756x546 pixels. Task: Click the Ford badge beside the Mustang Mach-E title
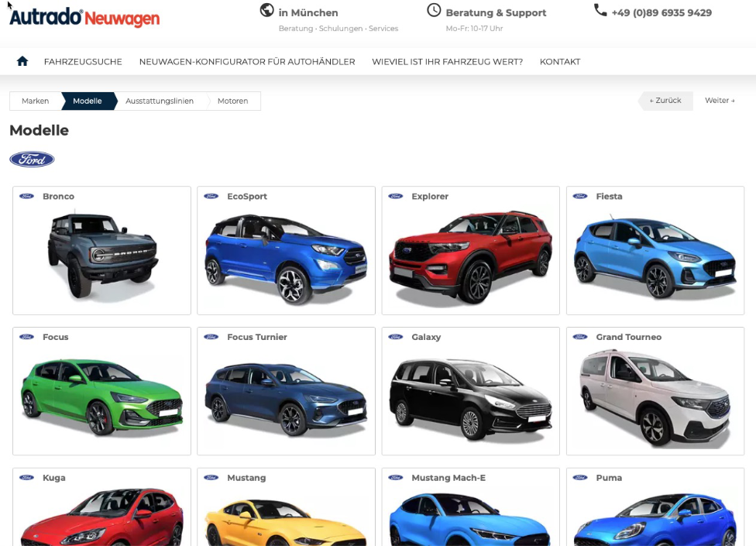[x=395, y=478]
